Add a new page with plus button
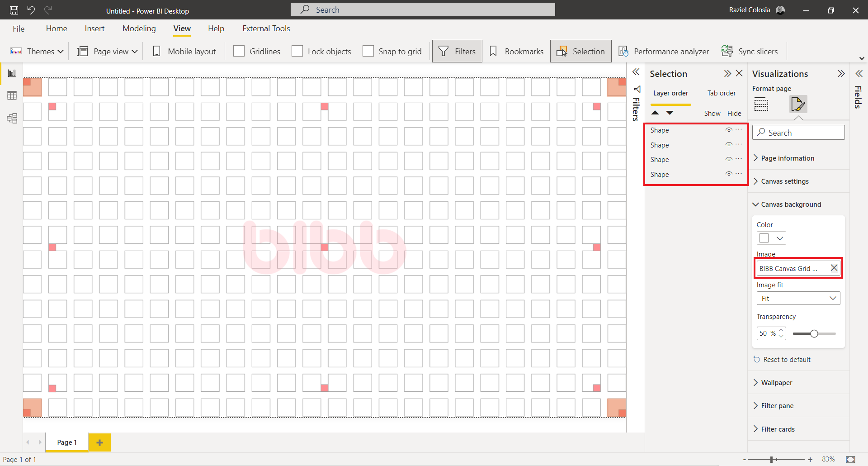 tap(99, 442)
